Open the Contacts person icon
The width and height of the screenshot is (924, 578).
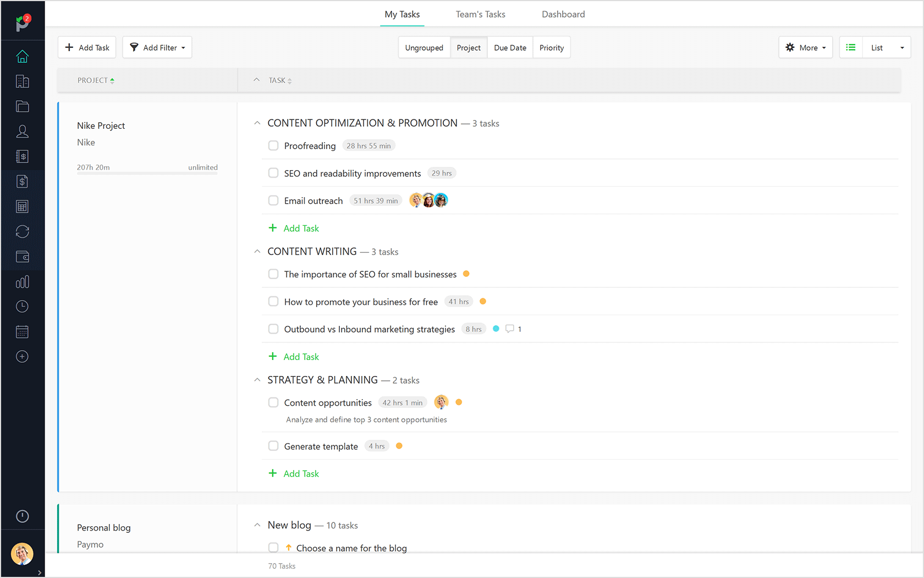coord(22,131)
